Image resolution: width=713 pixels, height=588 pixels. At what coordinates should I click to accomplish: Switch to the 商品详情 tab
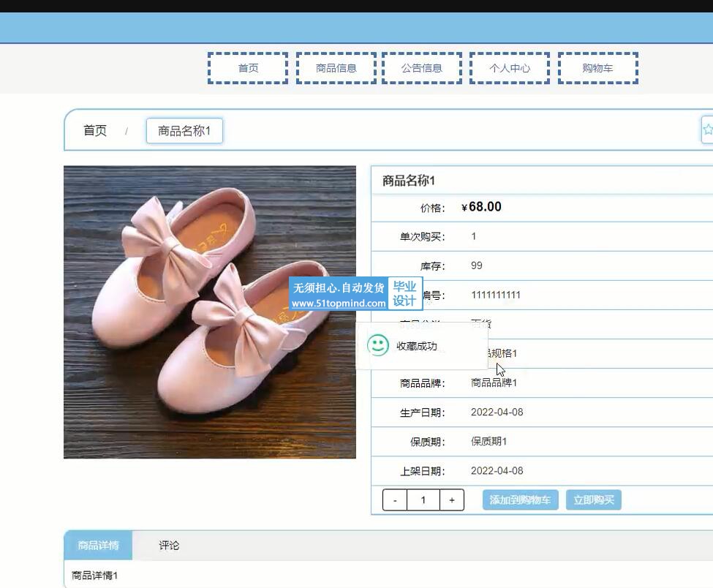[98, 546]
